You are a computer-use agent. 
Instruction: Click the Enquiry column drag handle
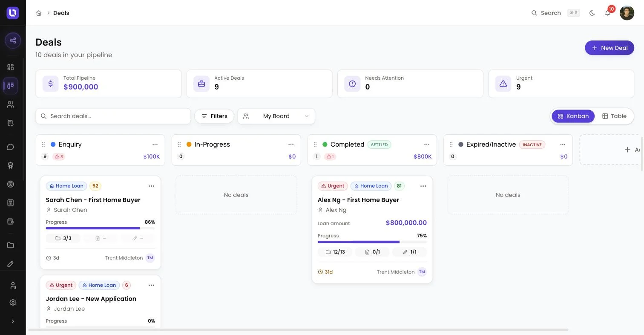pos(43,144)
